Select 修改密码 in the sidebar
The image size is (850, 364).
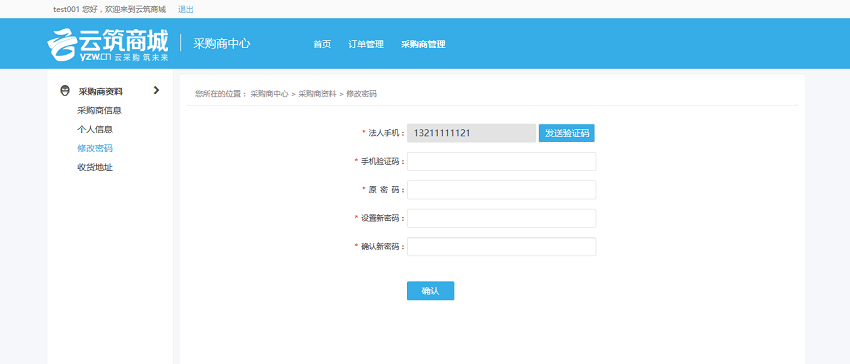(95, 148)
